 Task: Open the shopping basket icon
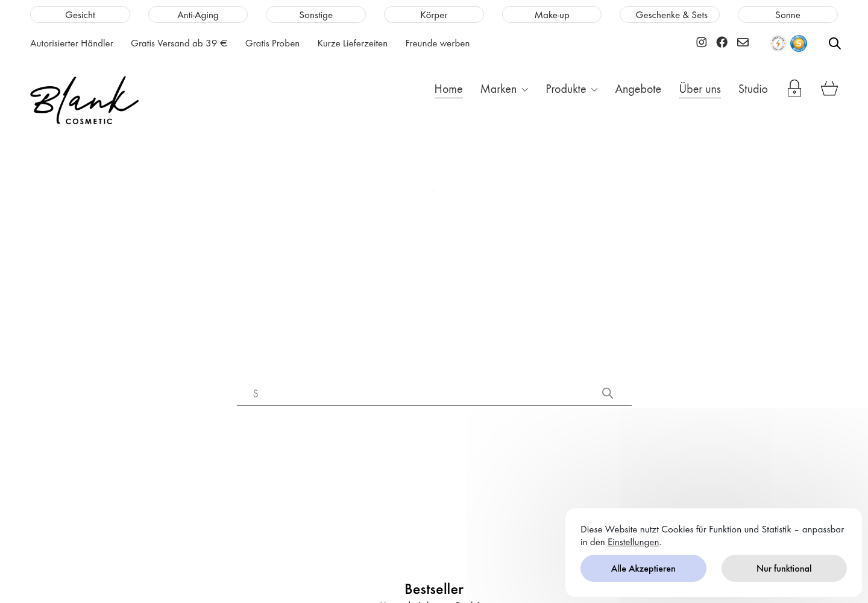point(829,89)
